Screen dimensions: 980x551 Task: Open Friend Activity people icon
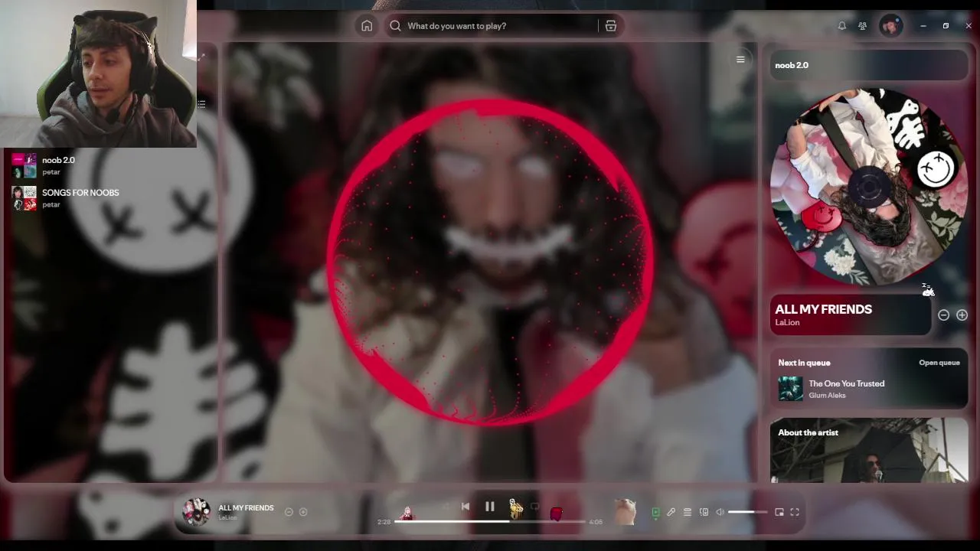863,26
